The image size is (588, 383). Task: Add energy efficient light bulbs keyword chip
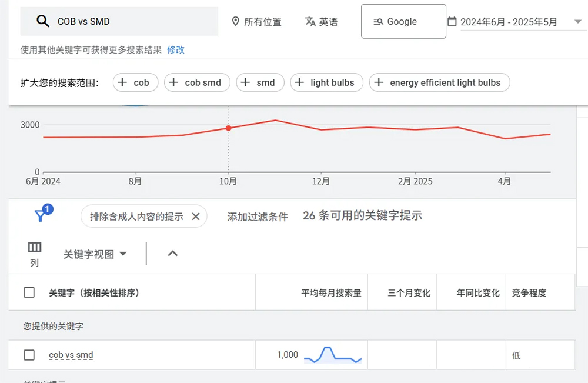click(x=439, y=82)
